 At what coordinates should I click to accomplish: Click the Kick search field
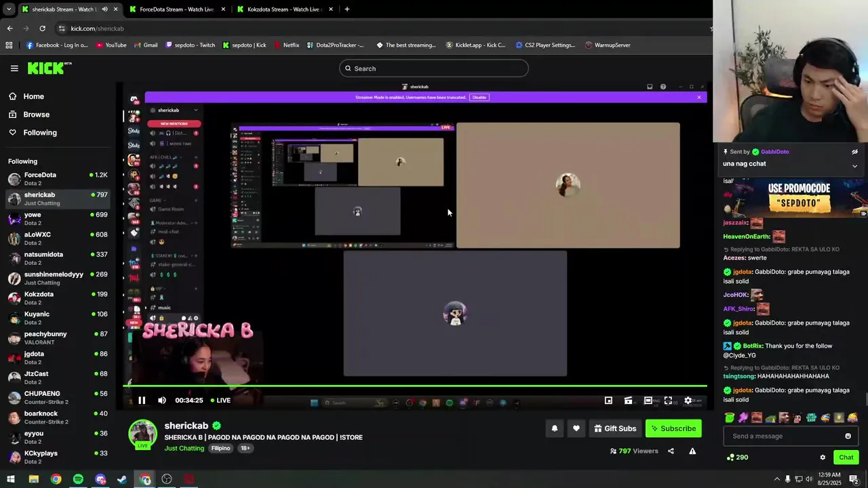tap(434, 68)
